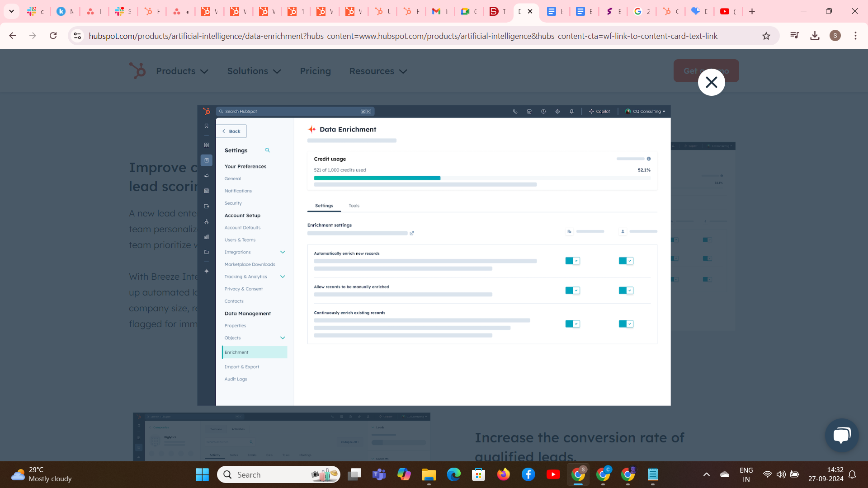Click the HubSpot sprocket logo in navigation

(137, 71)
